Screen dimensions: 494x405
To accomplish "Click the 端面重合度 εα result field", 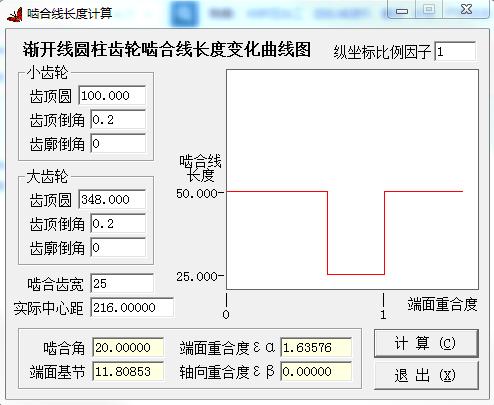I will point(316,348).
